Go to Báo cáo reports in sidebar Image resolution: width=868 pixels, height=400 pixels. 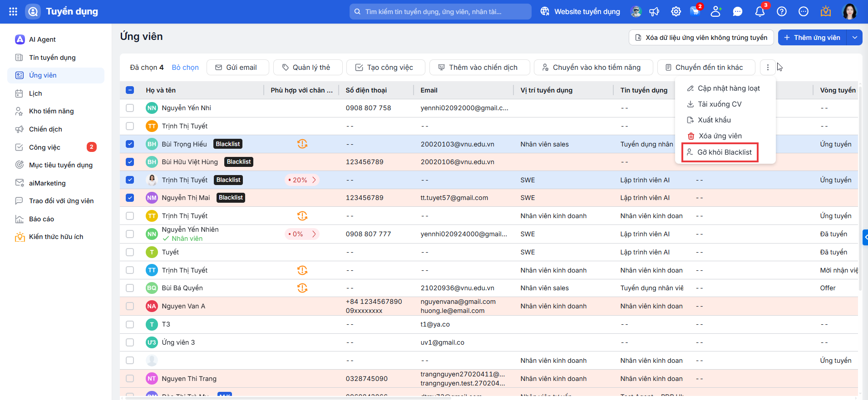click(56, 219)
